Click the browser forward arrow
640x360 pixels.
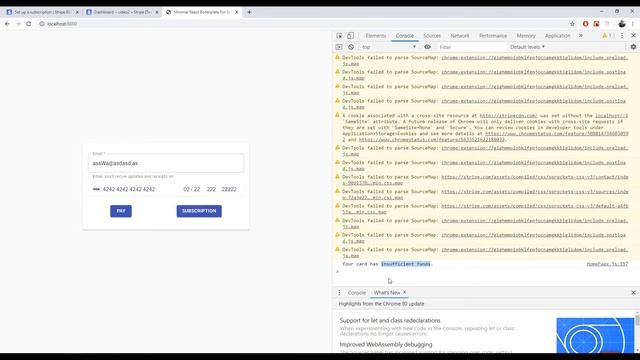(18, 24)
